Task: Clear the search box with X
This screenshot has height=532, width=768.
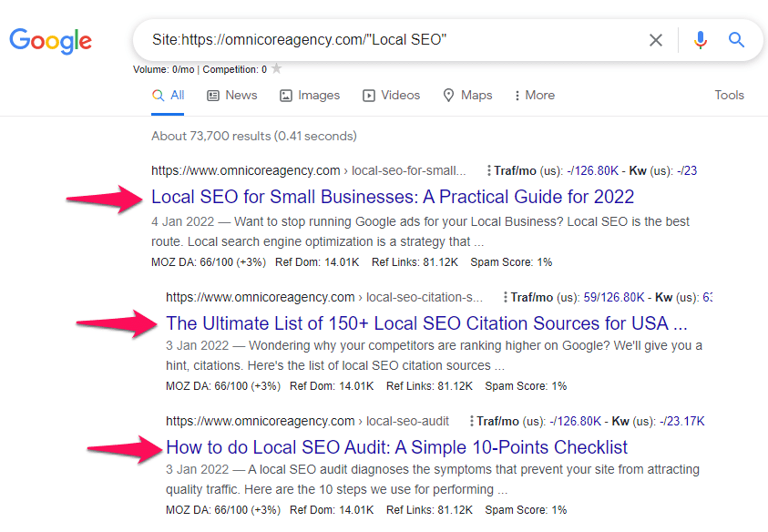Action: pos(656,40)
